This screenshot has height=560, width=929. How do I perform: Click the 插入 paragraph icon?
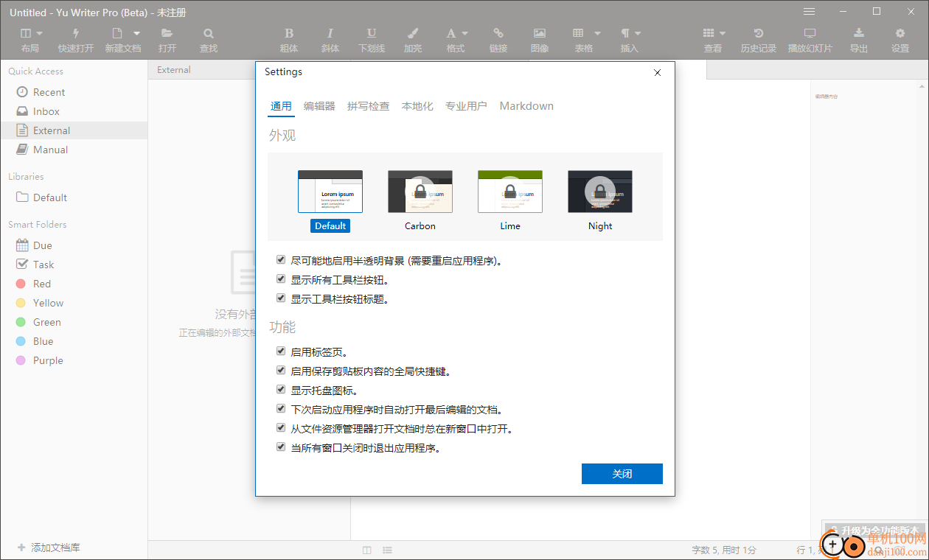click(x=625, y=33)
